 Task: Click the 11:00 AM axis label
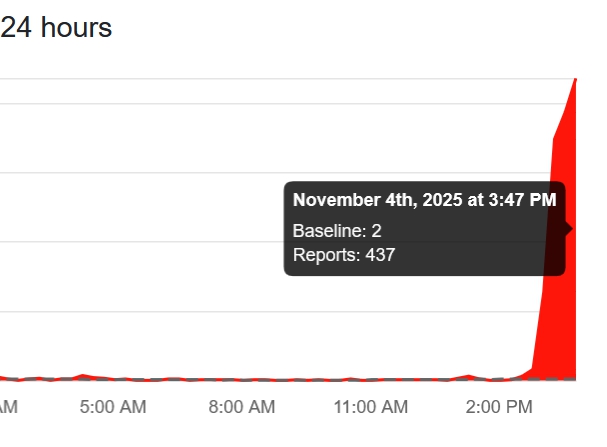point(370,407)
